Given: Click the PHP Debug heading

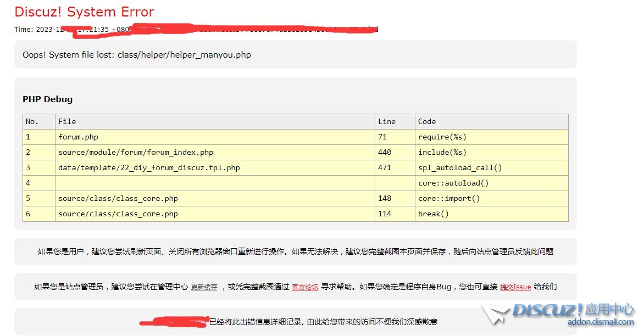Looking at the screenshot, I should pyautogui.click(x=47, y=99).
